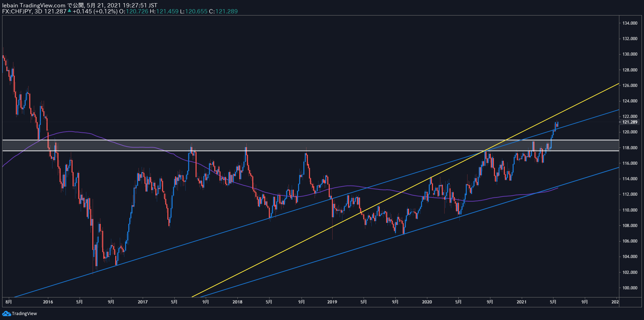Click the 132.000 price axis label
644x320 pixels.
[630, 39]
